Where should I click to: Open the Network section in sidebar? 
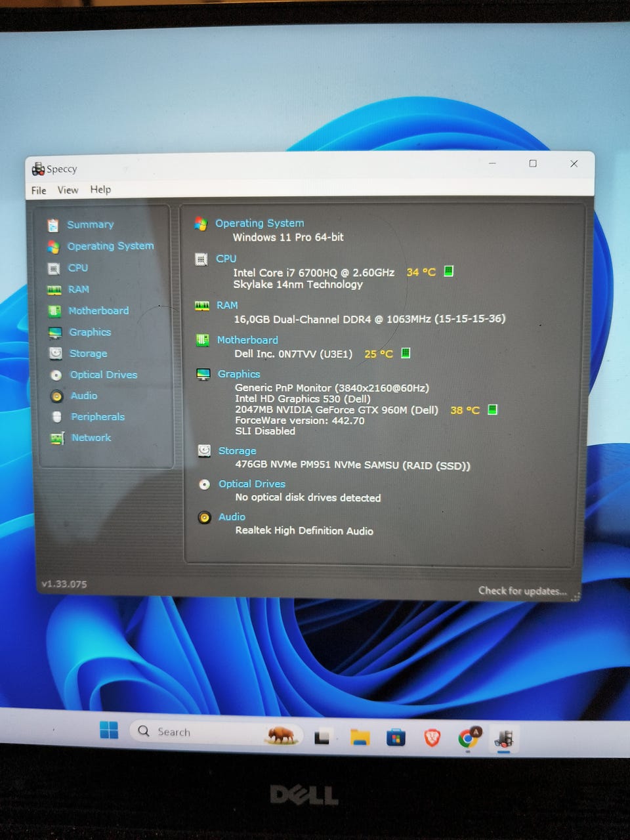[91, 438]
